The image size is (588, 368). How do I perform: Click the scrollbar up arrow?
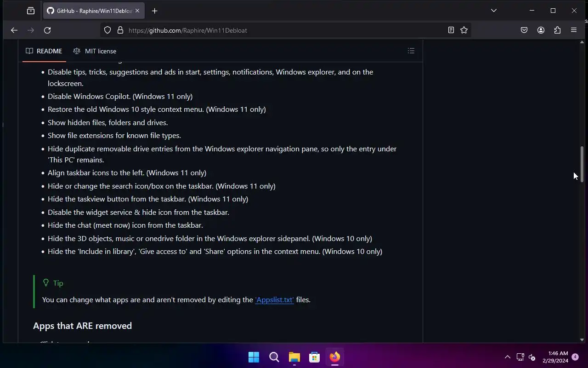coord(582,43)
